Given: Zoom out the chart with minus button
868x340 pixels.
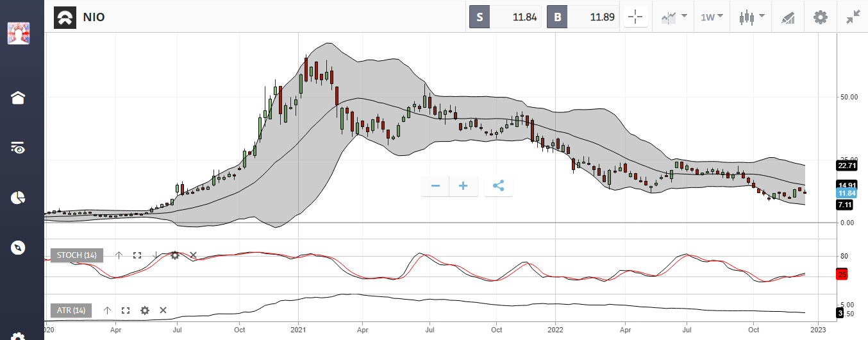Looking at the screenshot, I should point(435,186).
